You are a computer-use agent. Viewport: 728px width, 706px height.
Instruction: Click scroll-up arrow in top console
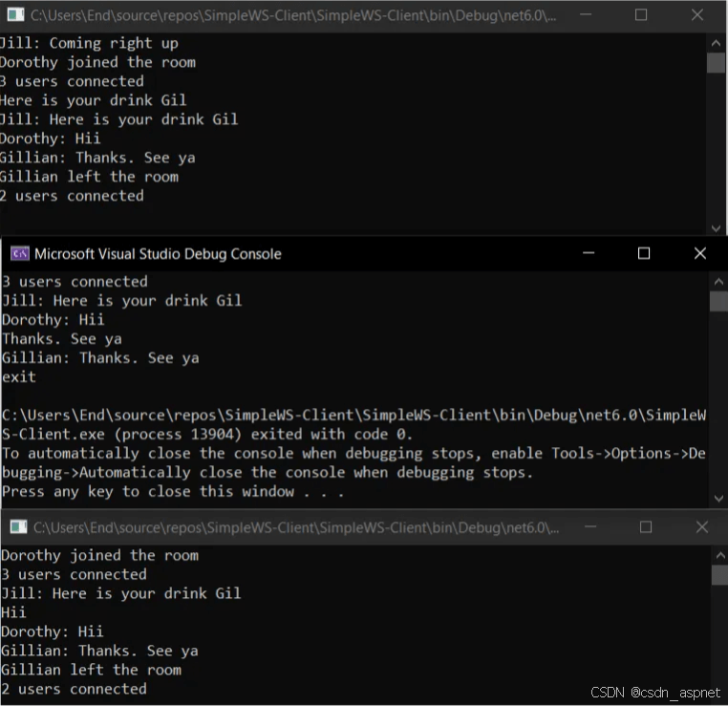point(716,43)
